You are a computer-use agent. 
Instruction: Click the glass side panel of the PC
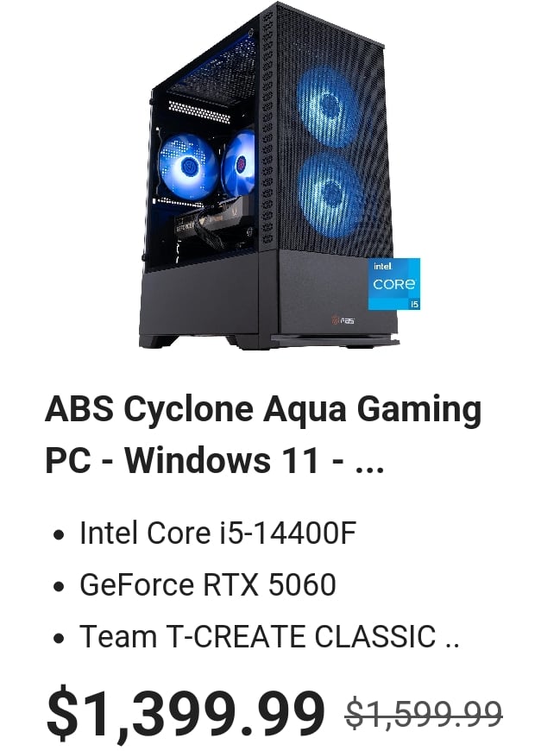click(x=204, y=158)
